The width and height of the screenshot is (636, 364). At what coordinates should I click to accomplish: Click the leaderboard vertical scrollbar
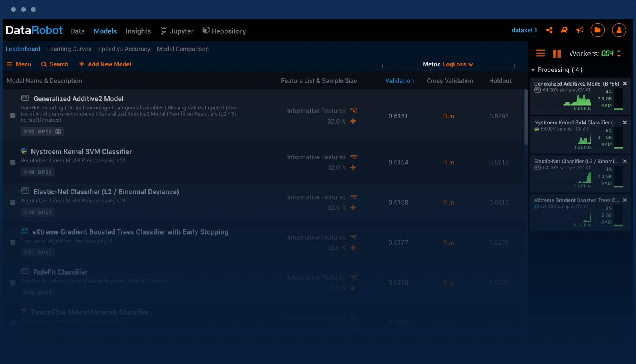pyautogui.click(x=526, y=118)
